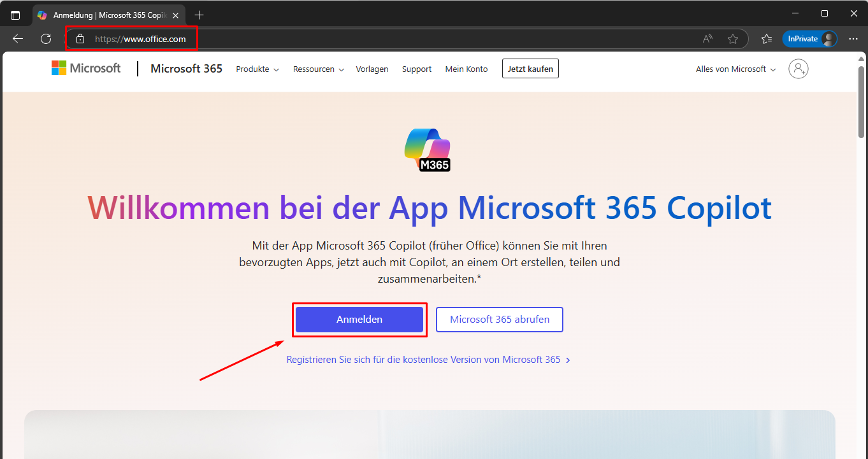The width and height of the screenshot is (868, 459).
Task: Open the Vorlagen menu item
Action: pyautogui.click(x=372, y=69)
